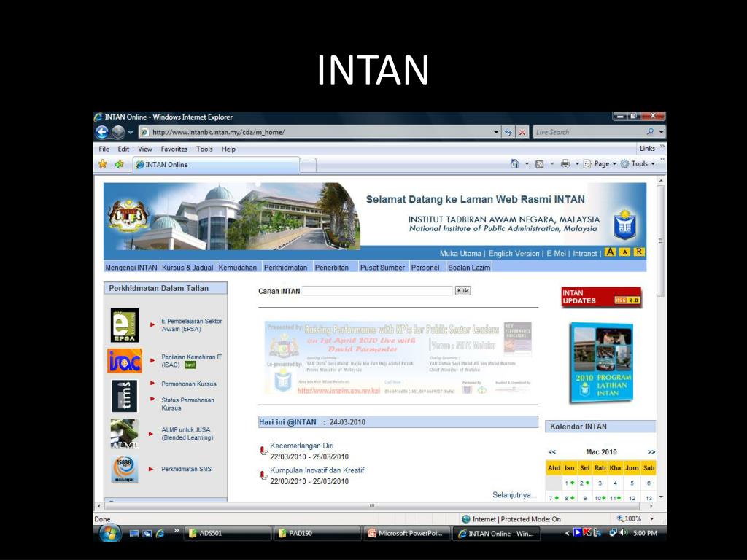747x560 pixels.
Task: Go to next month in Kalendar INTAN
Action: [x=651, y=452]
